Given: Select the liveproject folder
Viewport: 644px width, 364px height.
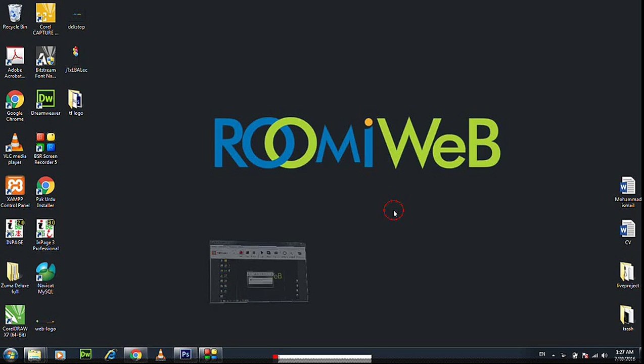Looking at the screenshot, I should [x=628, y=276].
